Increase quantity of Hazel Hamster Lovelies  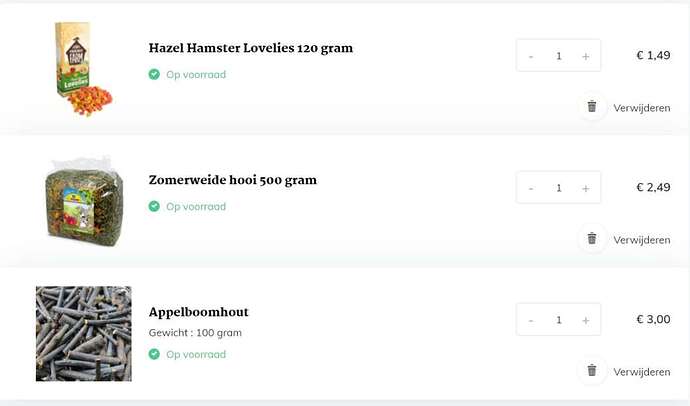pos(586,56)
